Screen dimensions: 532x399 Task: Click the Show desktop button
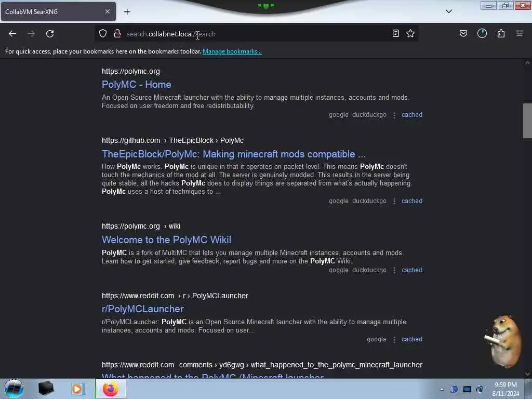tap(528, 389)
